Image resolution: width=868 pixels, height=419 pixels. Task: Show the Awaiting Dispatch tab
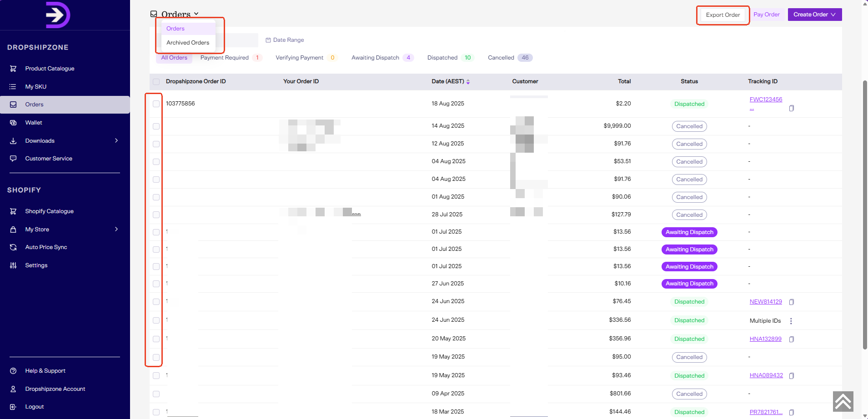[382, 58]
